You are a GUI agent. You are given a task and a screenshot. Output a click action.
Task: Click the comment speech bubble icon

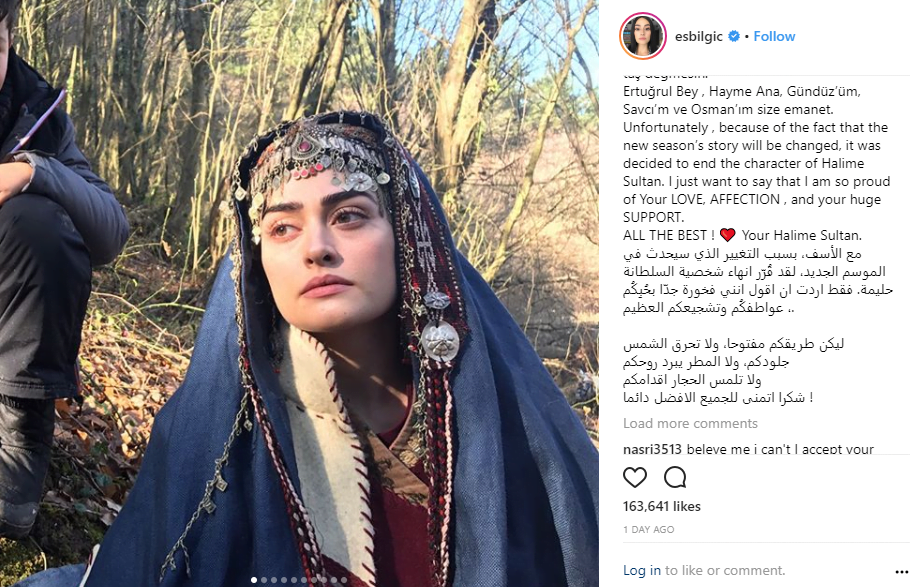pos(675,477)
